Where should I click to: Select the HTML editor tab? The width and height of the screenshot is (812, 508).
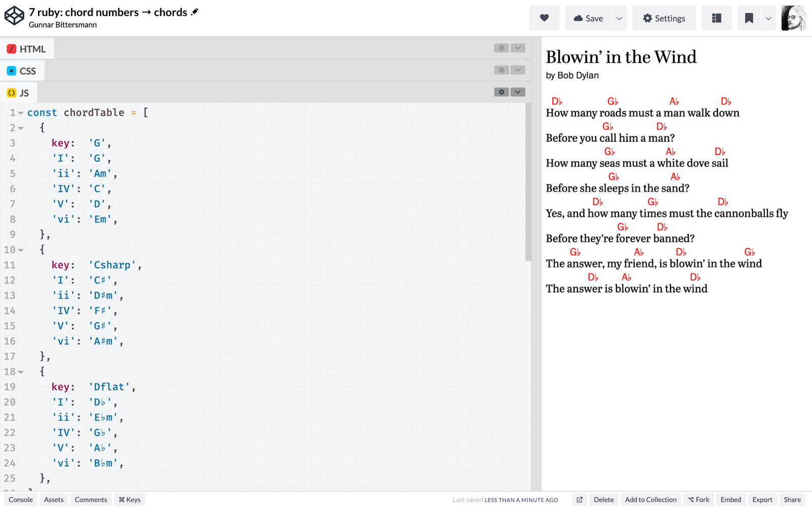tap(27, 49)
